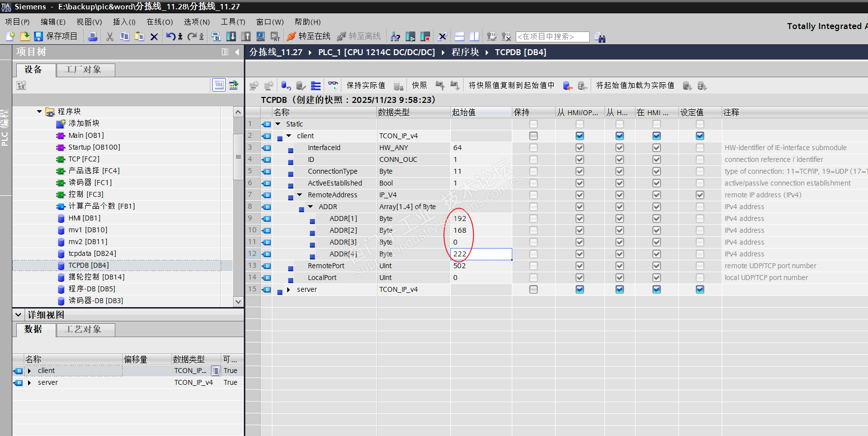The image size is (868, 436).
Task: Open the 在线(O) menu
Action: pyautogui.click(x=160, y=22)
